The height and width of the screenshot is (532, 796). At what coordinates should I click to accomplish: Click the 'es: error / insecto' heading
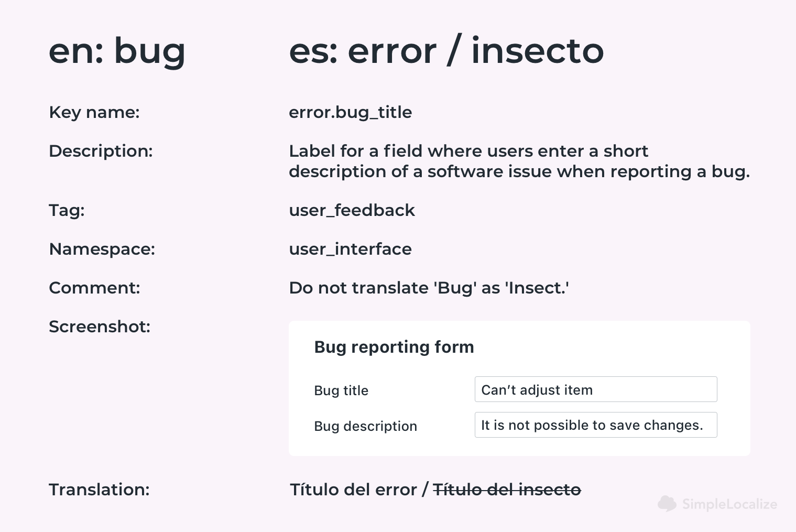446,51
